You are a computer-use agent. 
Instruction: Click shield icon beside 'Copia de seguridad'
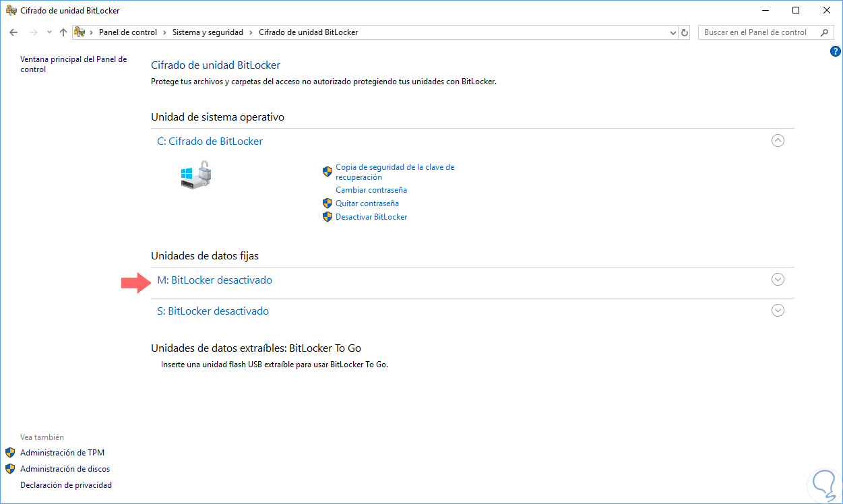pos(327,172)
